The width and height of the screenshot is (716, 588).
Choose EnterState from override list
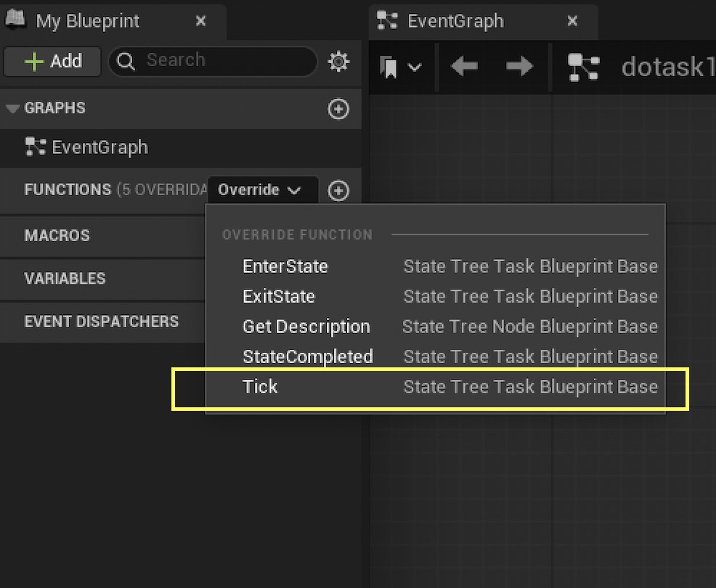[x=285, y=266]
